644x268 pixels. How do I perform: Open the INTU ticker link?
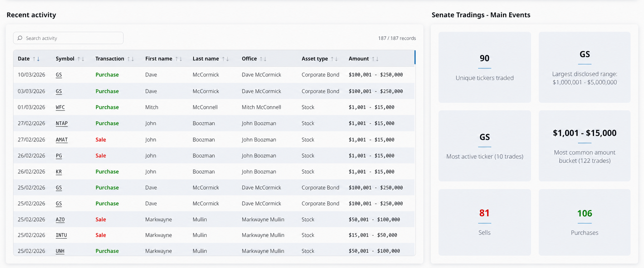(61, 235)
